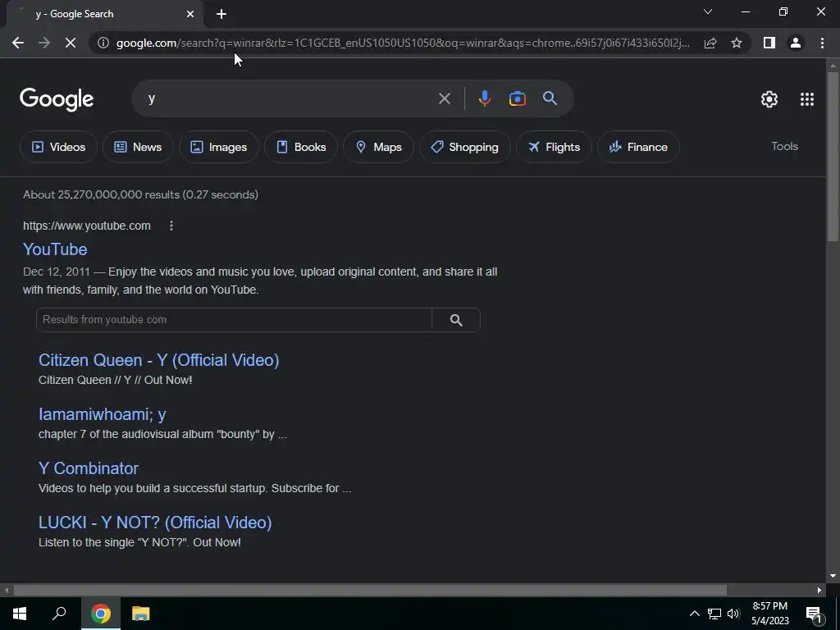The height and width of the screenshot is (630, 840).
Task: Open Google quick settings gear
Action: tap(769, 99)
